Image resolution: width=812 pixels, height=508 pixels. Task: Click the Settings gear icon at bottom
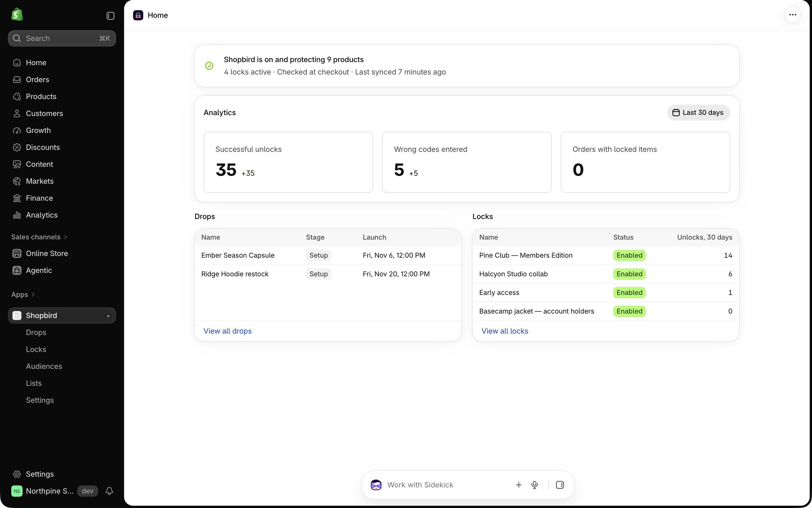pyautogui.click(x=17, y=474)
